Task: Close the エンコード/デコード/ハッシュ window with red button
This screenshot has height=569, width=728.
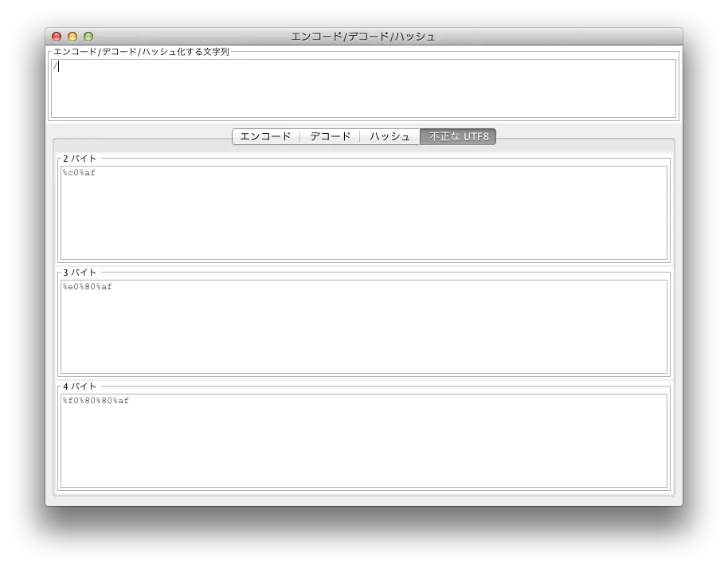Action: coord(57,37)
